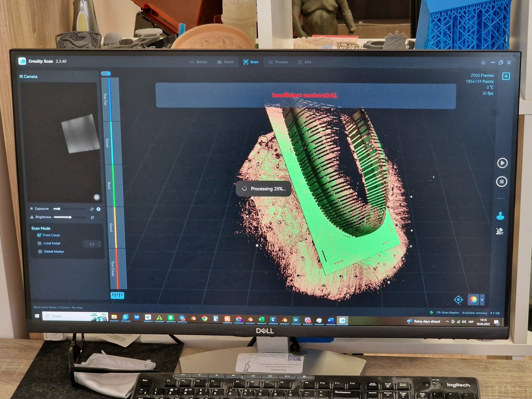Click the new project plus icon

point(506,76)
